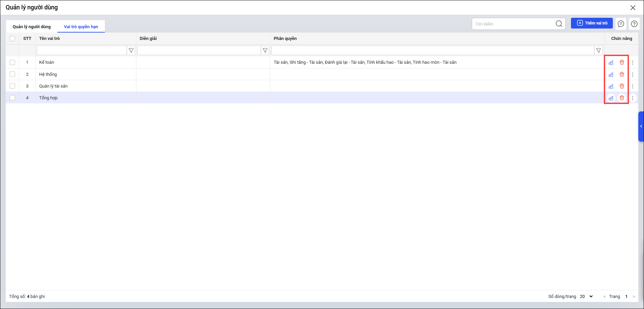Screen dimensions: 644x309
Task: Open filter for Phân quyền column
Action: point(598,51)
